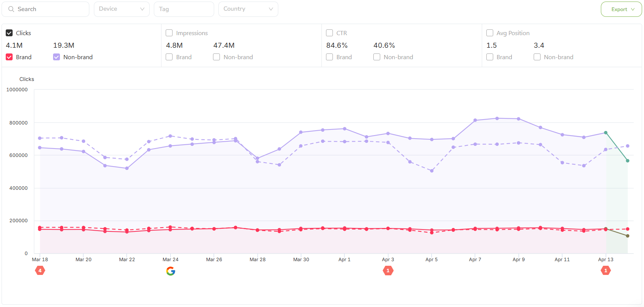Enable the Avg Position checkbox
This screenshot has width=644, height=307.
pos(490,33)
